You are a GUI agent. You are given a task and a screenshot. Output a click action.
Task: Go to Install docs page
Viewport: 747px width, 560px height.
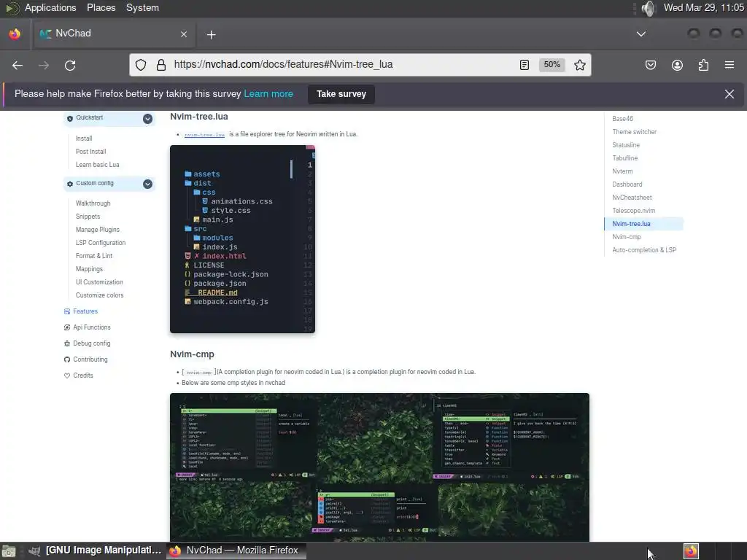pyautogui.click(x=84, y=138)
